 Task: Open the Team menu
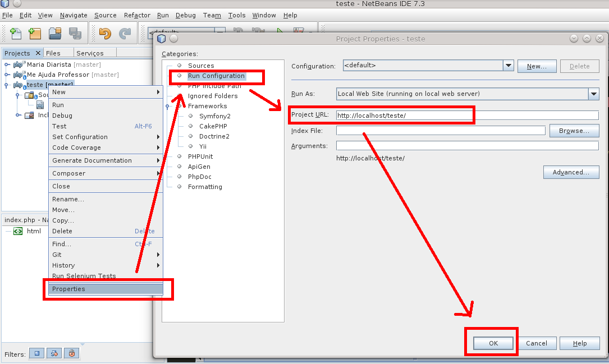[212, 15]
